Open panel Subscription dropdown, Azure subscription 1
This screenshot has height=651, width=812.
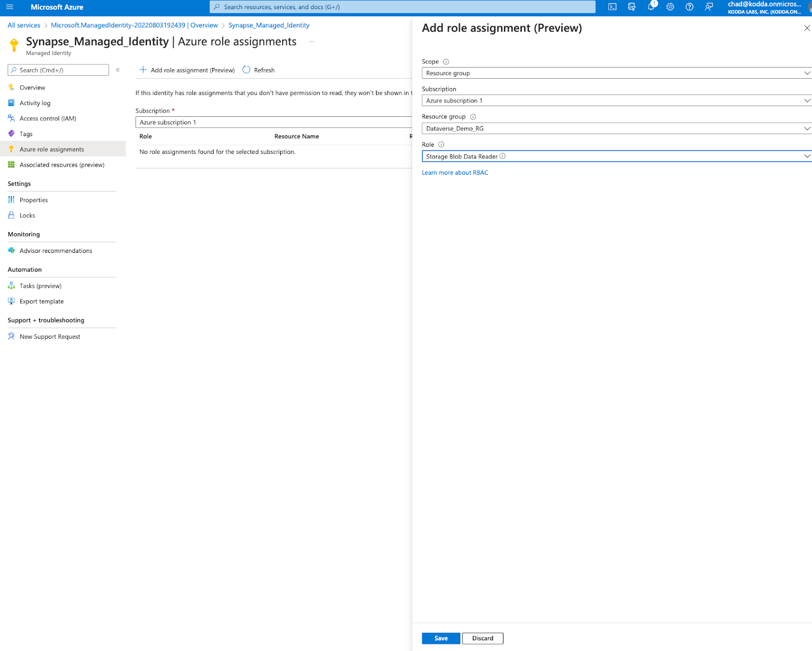click(617, 101)
